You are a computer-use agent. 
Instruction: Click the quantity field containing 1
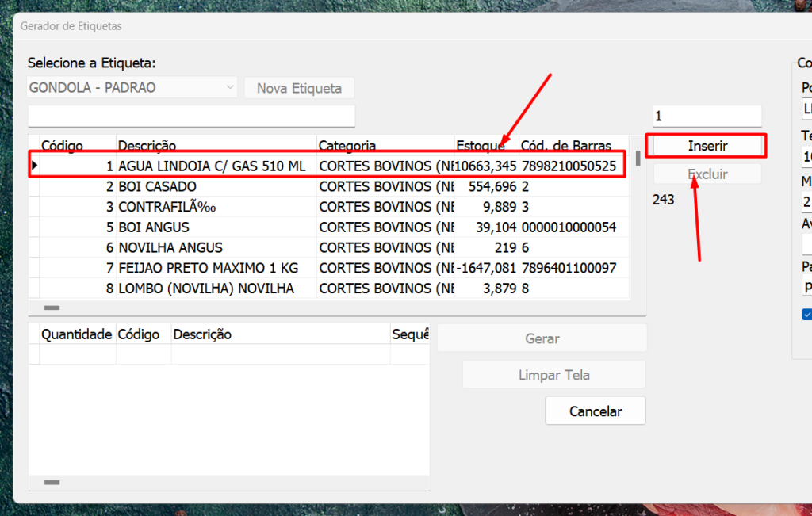pyautogui.click(x=706, y=116)
